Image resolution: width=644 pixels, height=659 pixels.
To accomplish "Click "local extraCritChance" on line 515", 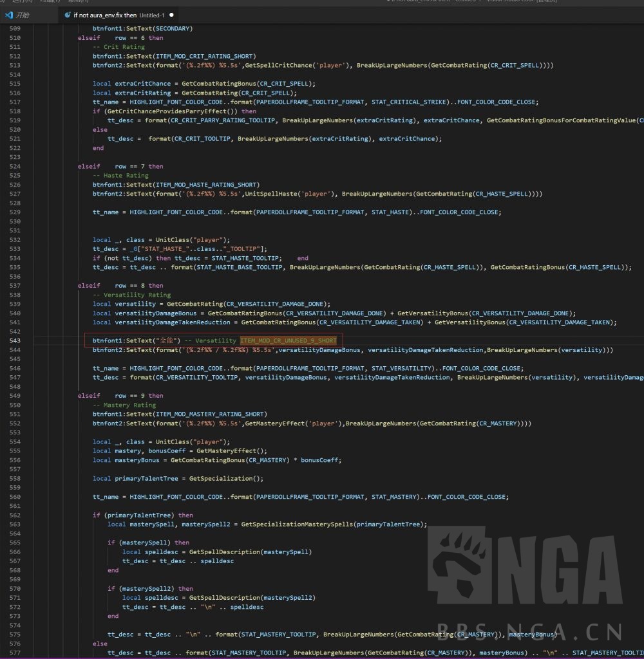I will [131, 84].
